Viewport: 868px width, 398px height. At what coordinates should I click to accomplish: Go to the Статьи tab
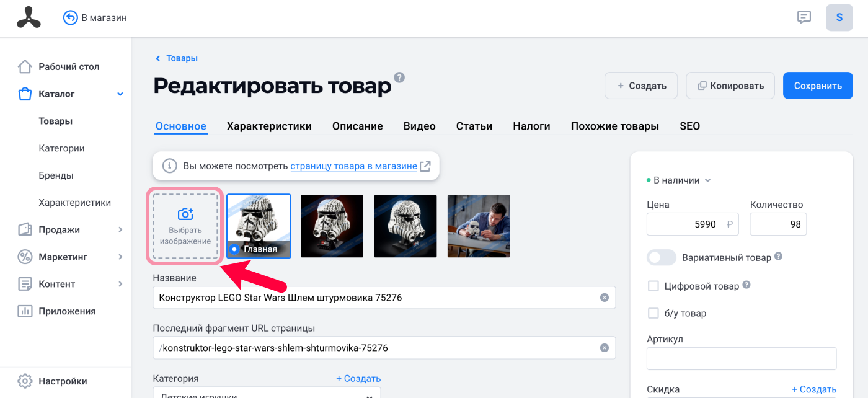point(474,126)
